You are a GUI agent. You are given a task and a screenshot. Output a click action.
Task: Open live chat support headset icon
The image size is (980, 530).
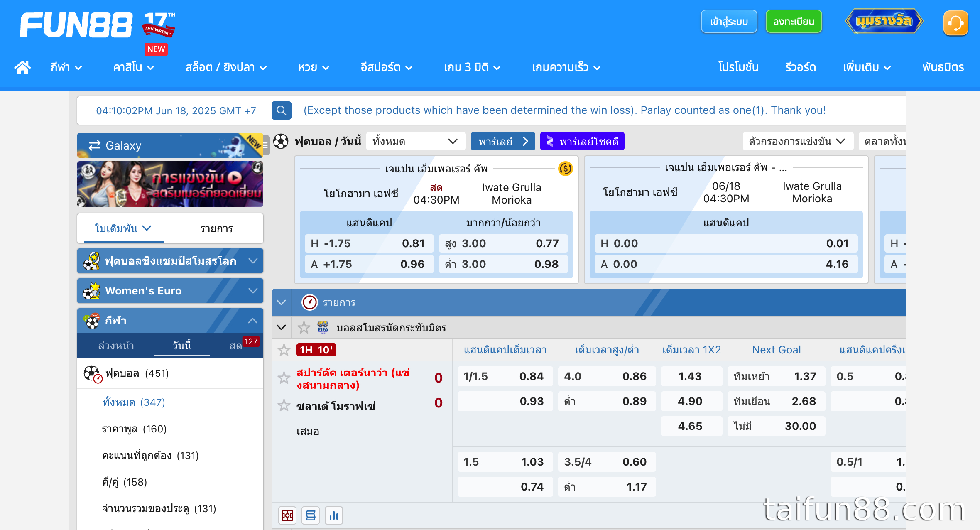coord(955,23)
